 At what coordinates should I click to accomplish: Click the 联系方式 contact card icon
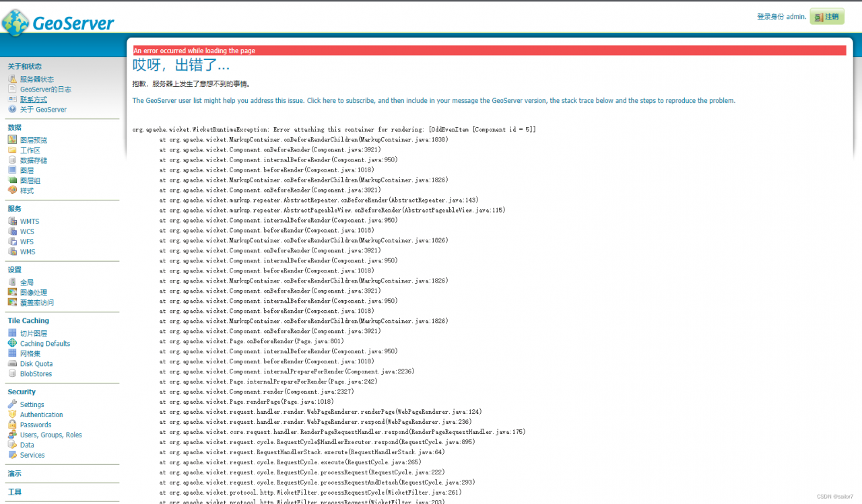click(12, 99)
